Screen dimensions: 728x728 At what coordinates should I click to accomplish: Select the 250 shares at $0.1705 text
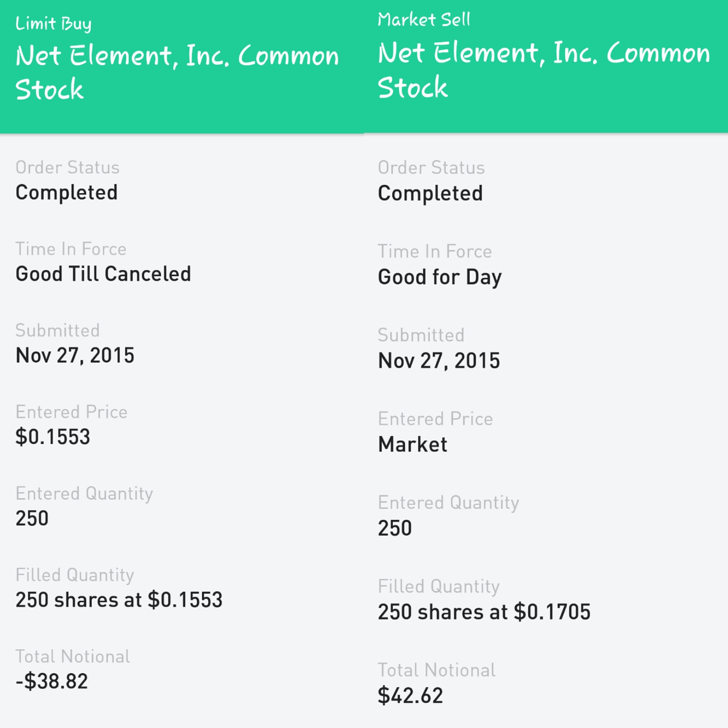[484, 612]
